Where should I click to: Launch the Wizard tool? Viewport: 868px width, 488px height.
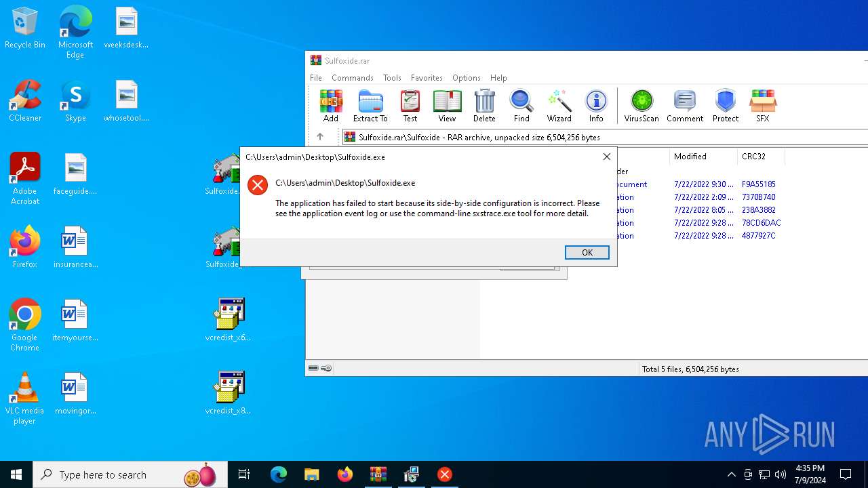559,106
